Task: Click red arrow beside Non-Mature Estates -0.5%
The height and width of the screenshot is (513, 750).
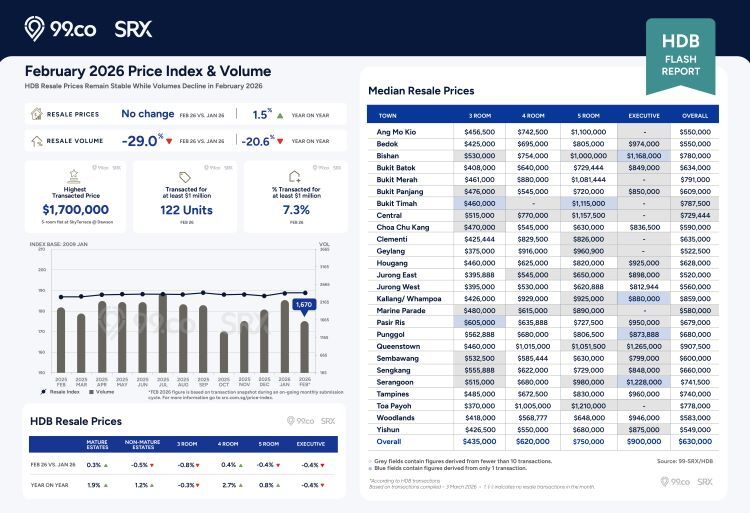Action: pos(152,465)
